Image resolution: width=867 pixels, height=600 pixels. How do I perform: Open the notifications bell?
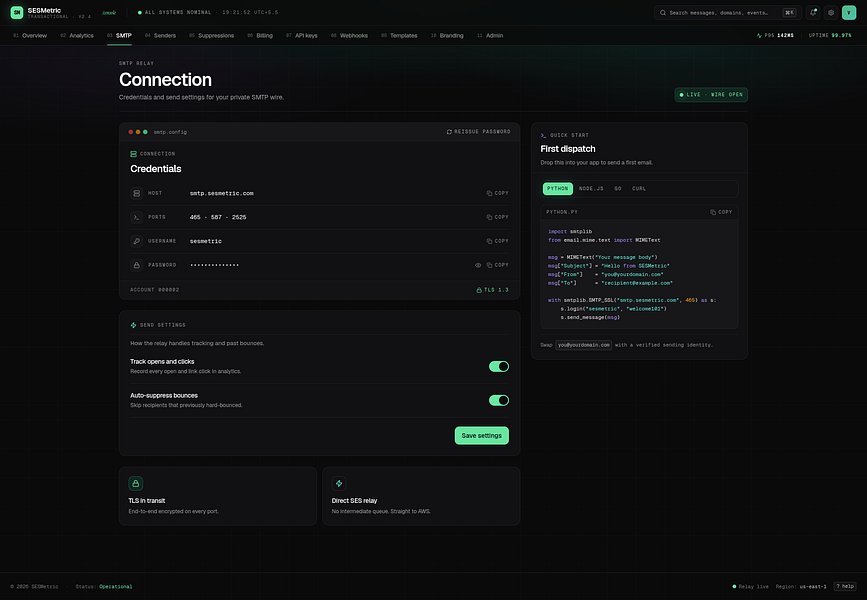[x=813, y=13]
